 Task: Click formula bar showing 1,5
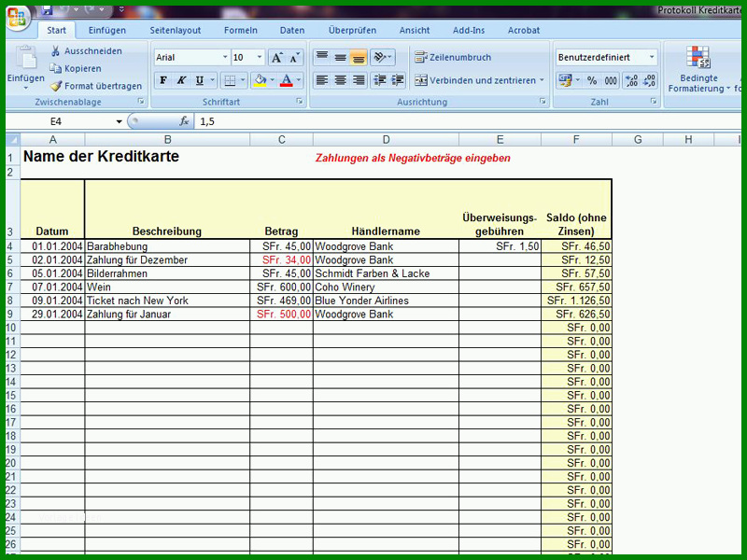(468, 121)
